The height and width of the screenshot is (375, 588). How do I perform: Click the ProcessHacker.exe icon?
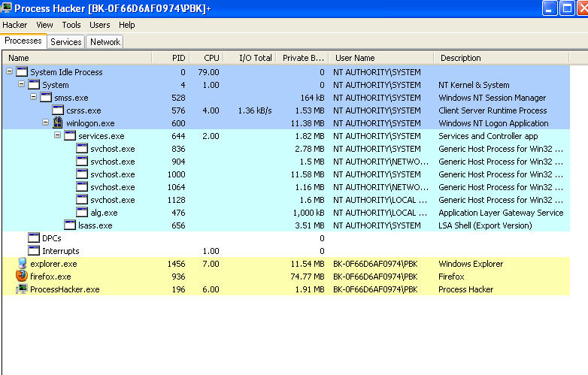(x=22, y=289)
